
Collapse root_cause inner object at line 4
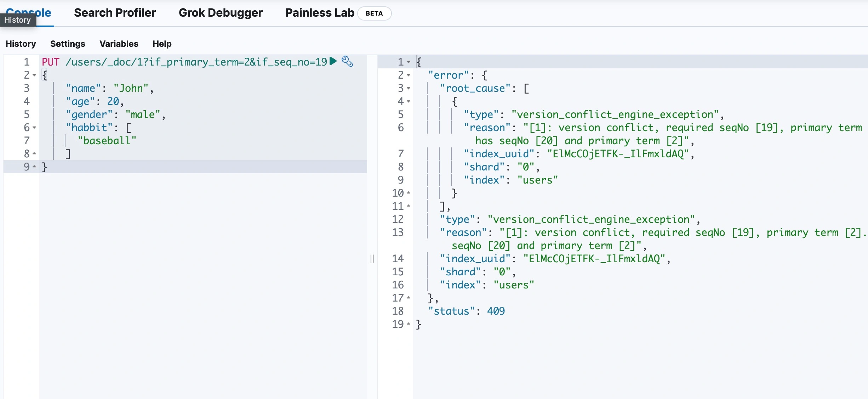(409, 101)
